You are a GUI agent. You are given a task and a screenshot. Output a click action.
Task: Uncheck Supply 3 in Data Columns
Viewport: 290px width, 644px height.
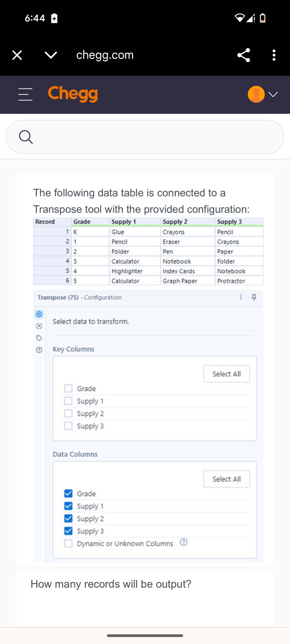[x=68, y=531]
